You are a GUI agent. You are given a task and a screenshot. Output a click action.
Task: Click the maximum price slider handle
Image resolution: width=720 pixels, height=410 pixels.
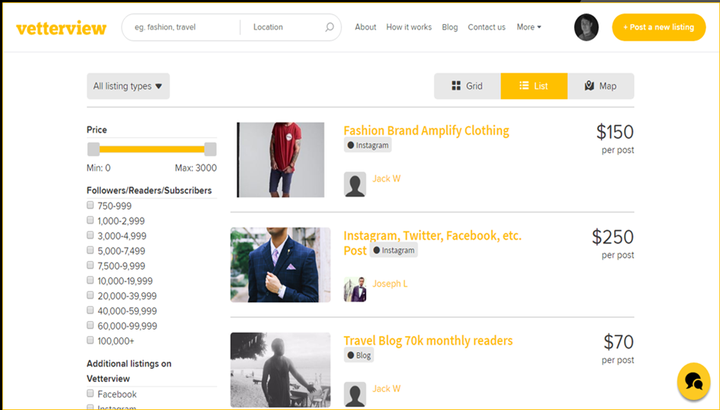[x=210, y=149]
